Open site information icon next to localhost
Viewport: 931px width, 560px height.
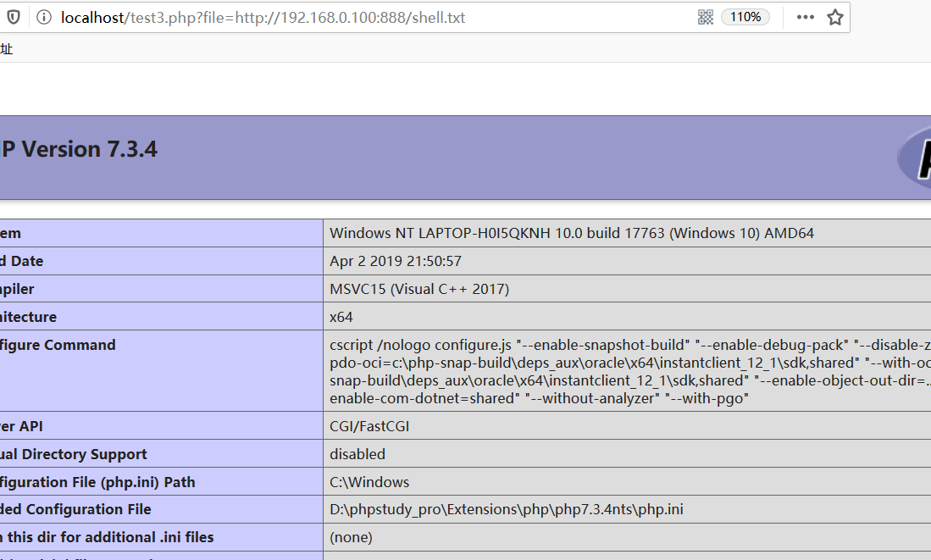pos(44,17)
